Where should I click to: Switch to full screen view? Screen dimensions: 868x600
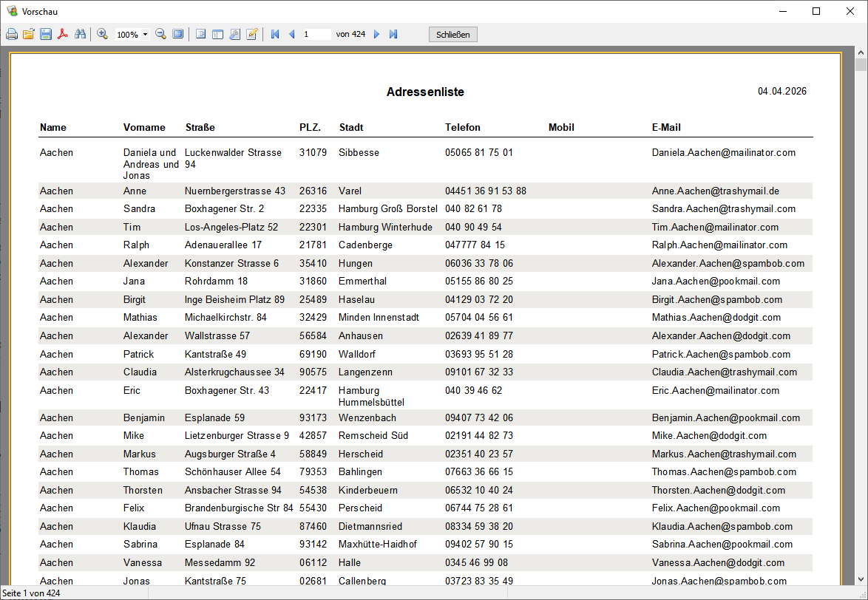point(177,35)
